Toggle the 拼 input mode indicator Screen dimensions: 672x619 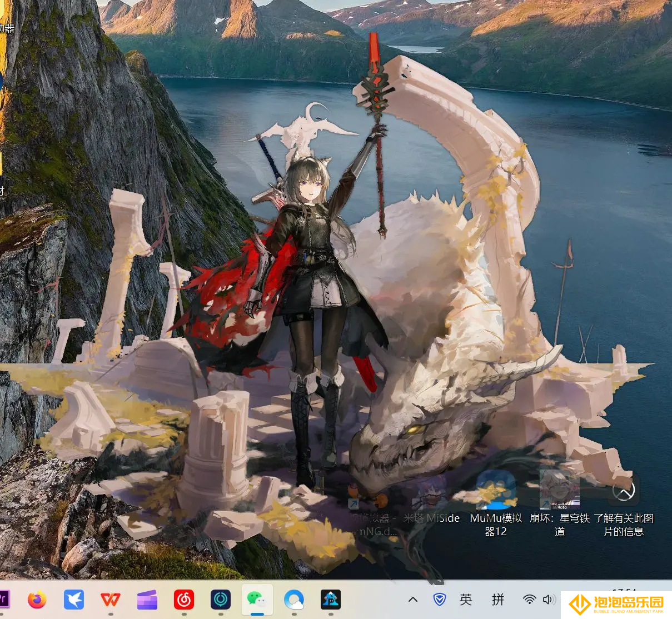[x=498, y=599]
